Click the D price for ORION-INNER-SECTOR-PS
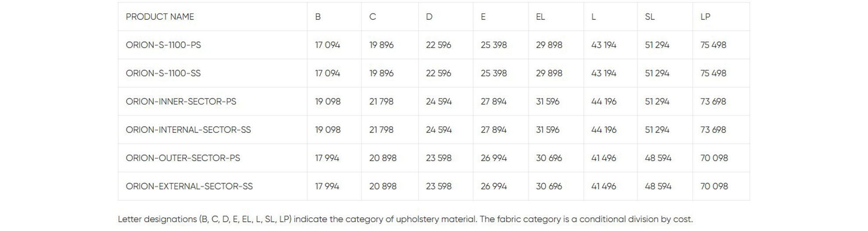Viewport: 868px width, 231px height. pos(438,102)
